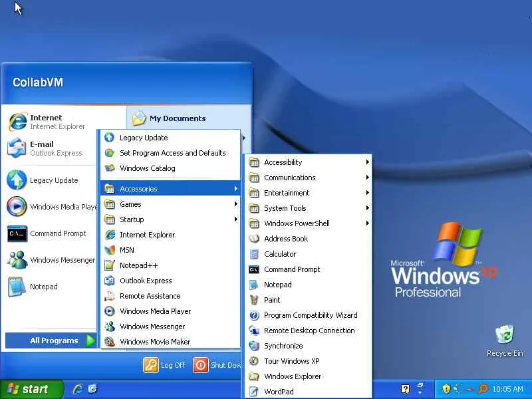
Task: Start Tour Windows XP
Action: (x=308, y=361)
